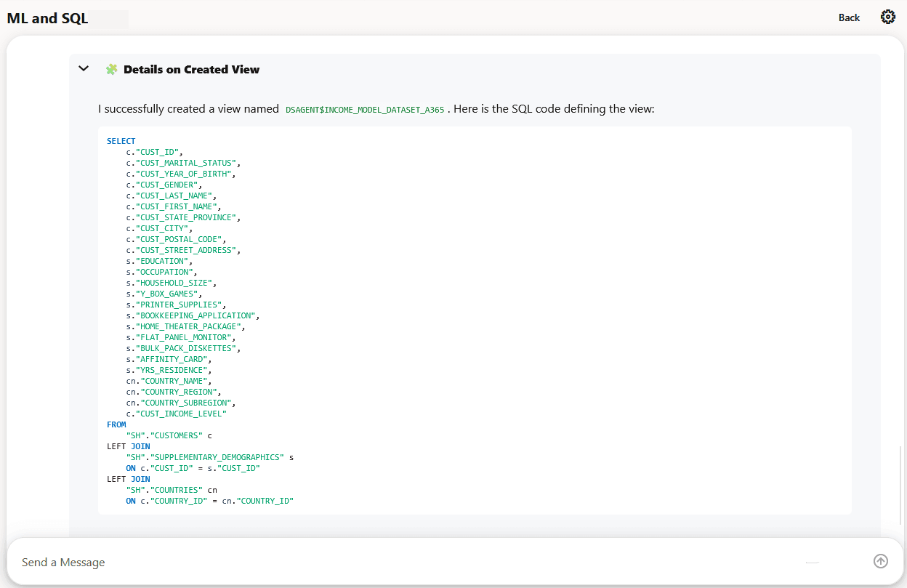Click the "OCCUPATION" line

162,272
